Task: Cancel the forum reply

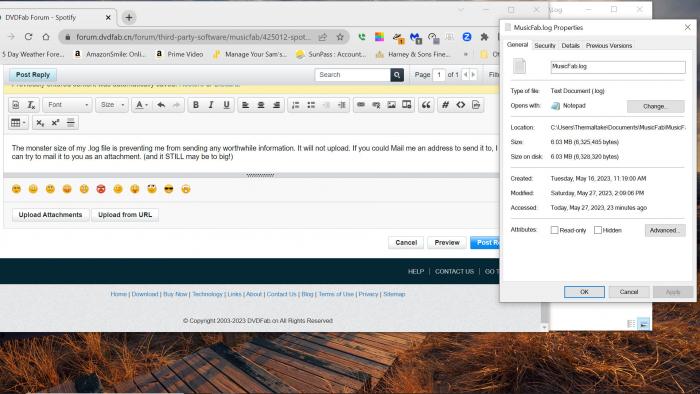Action: tap(406, 242)
